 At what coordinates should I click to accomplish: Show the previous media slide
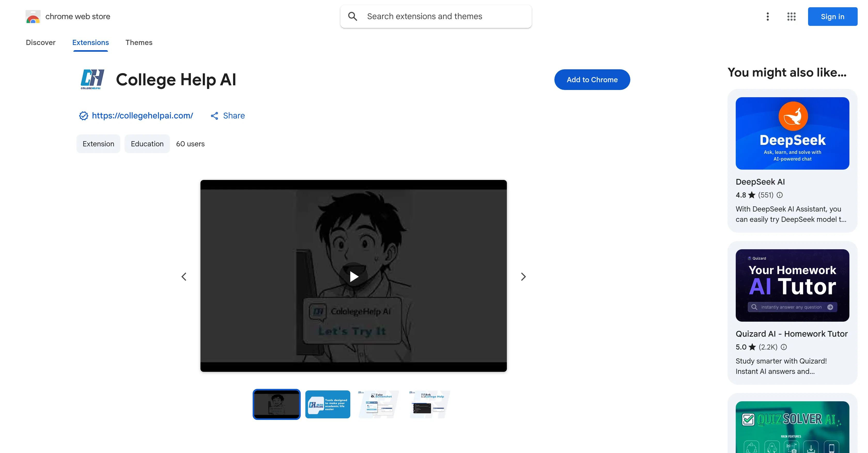tap(184, 276)
